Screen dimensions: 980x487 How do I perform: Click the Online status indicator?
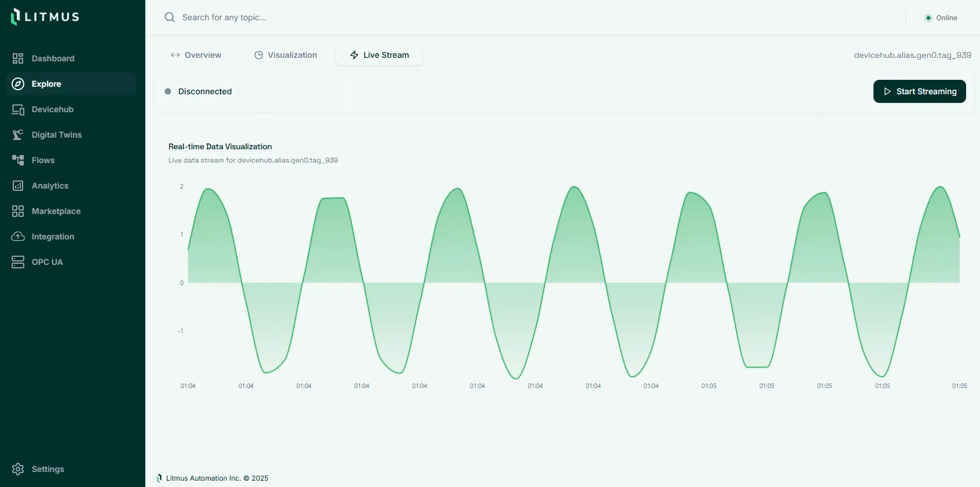click(941, 18)
